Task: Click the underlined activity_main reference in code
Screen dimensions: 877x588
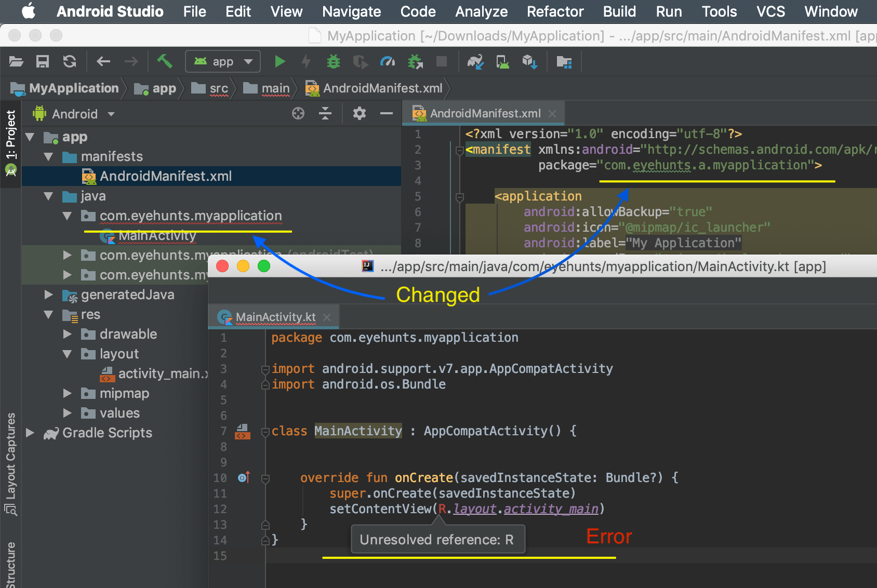Action: click(x=551, y=509)
